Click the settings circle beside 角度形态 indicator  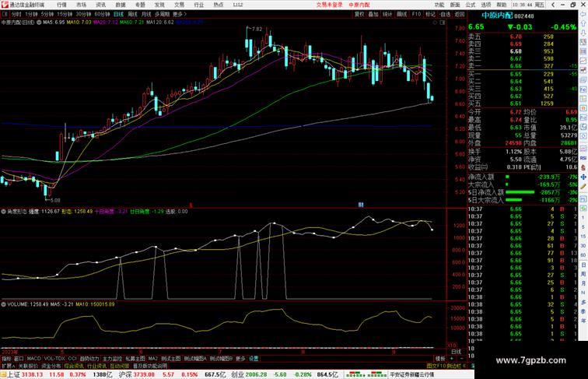(x=3, y=211)
